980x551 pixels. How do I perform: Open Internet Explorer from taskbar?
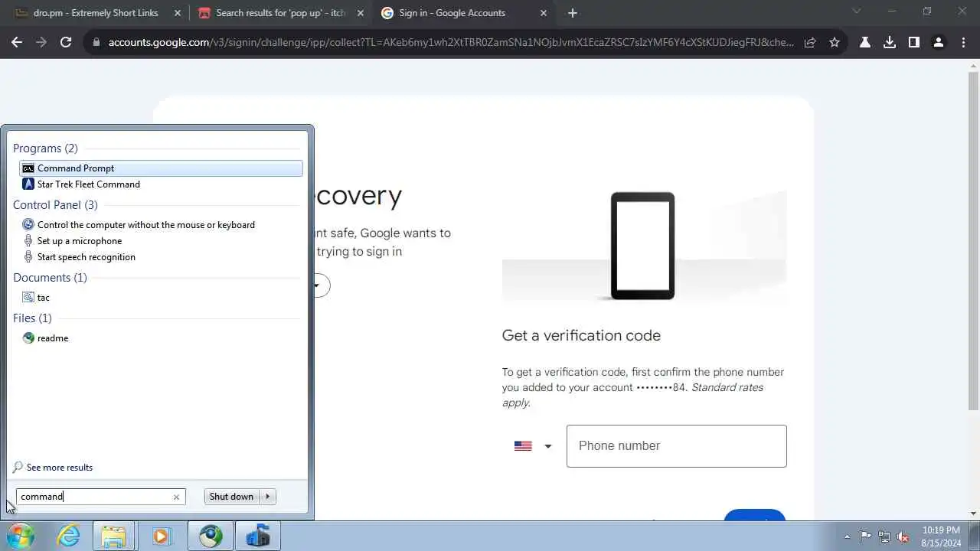point(69,536)
